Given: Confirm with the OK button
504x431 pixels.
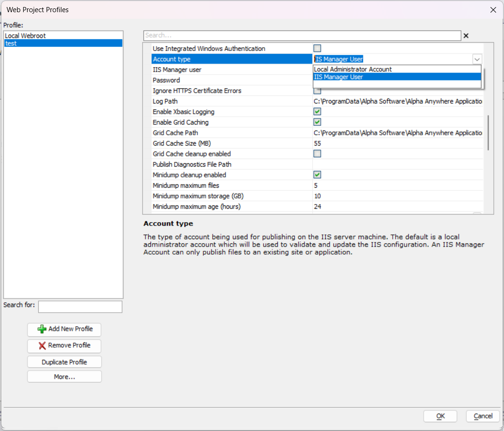Looking at the screenshot, I should (440, 416).
